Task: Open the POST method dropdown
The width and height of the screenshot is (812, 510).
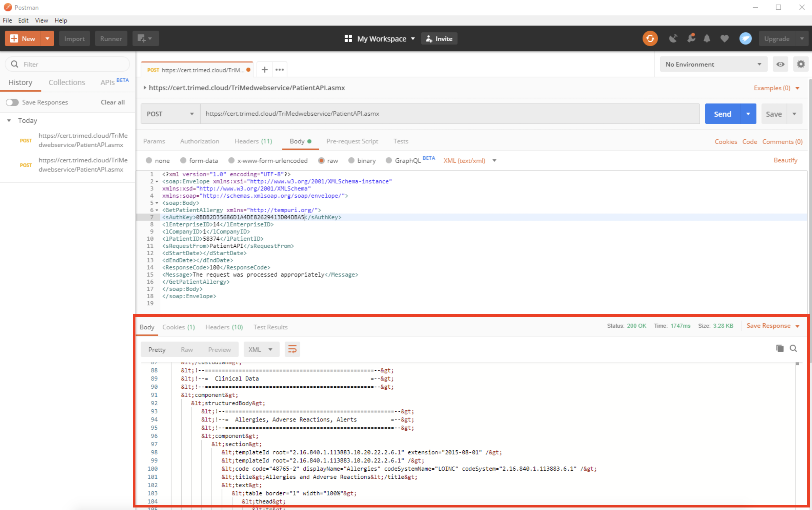Action: pyautogui.click(x=170, y=114)
